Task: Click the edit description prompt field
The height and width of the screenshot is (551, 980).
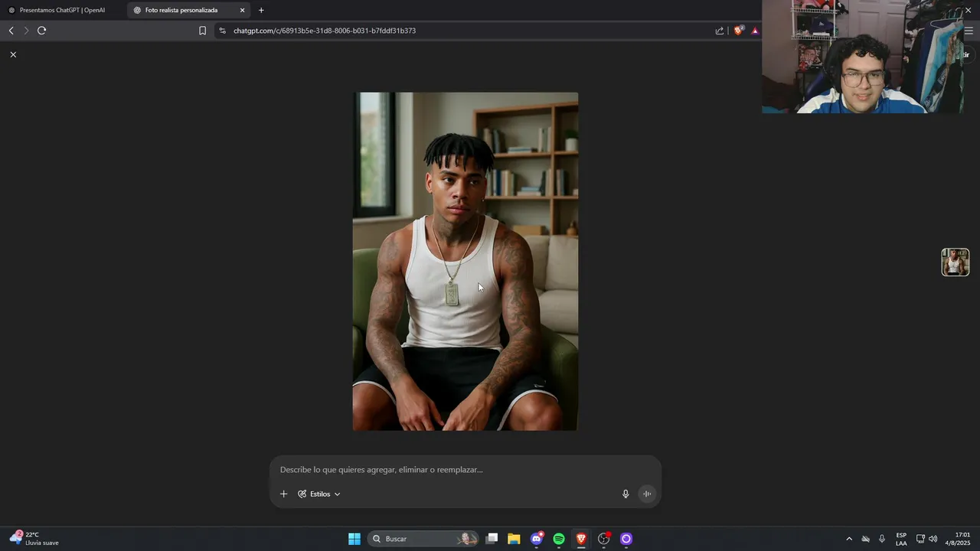Action: (465, 469)
